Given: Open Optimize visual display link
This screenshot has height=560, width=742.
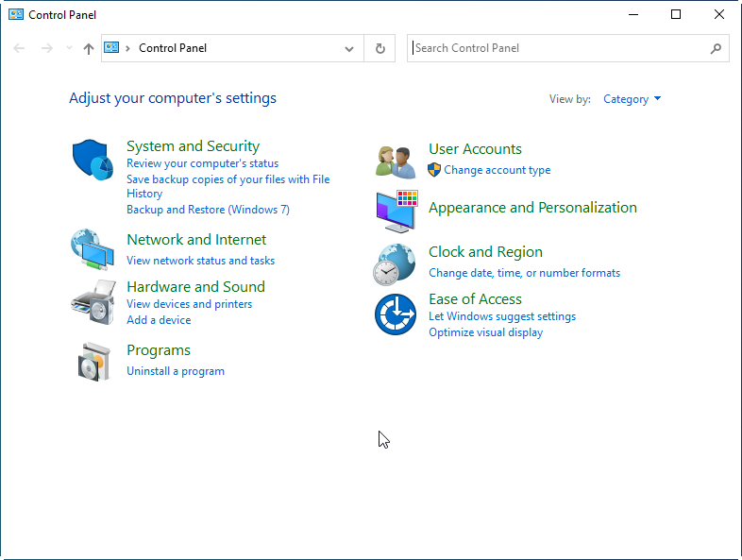Looking at the screenshot, I should click(x=485, y=332).
